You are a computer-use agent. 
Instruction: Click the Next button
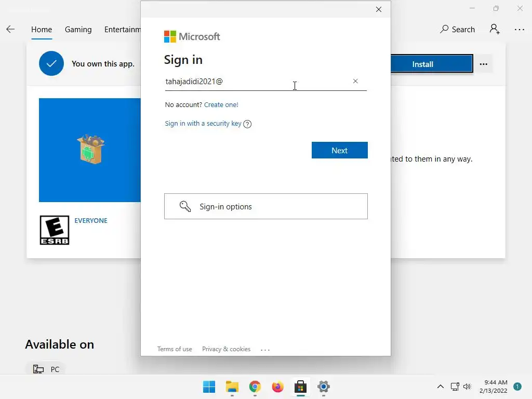pyautogui.click(x=339, y=150)
